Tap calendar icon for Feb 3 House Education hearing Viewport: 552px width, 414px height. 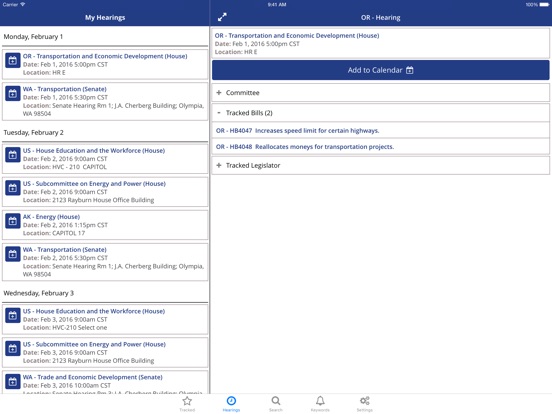point(13,316)
